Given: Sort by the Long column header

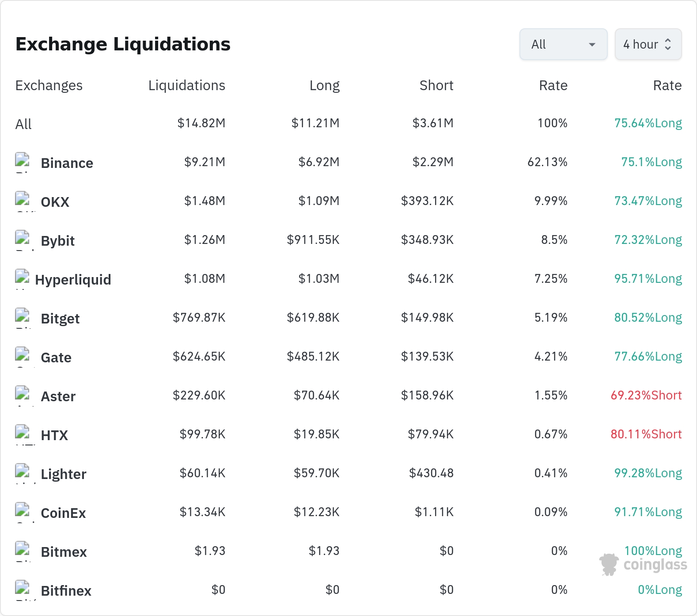Looking at the screenshot, I should (x=324, y=85).
